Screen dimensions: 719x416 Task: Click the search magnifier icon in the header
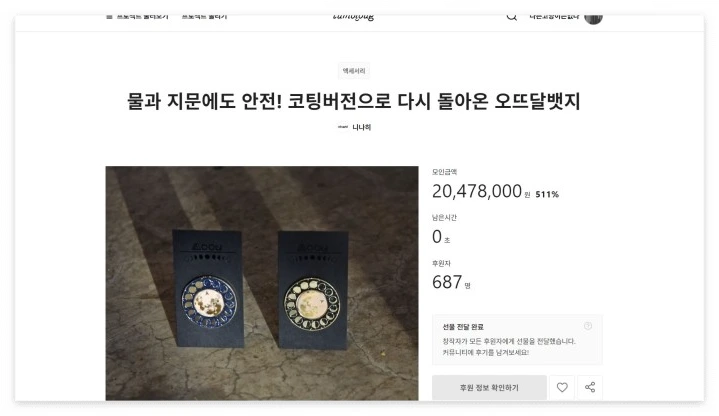click(512, 17)
